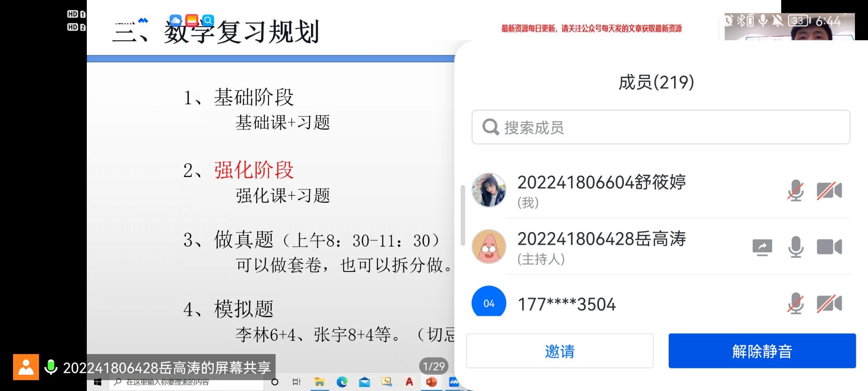The height and width of the screenshot is (391, 868).
Task: Toggle muted microphone for 177****3504
Action: (x=795, y=303)
